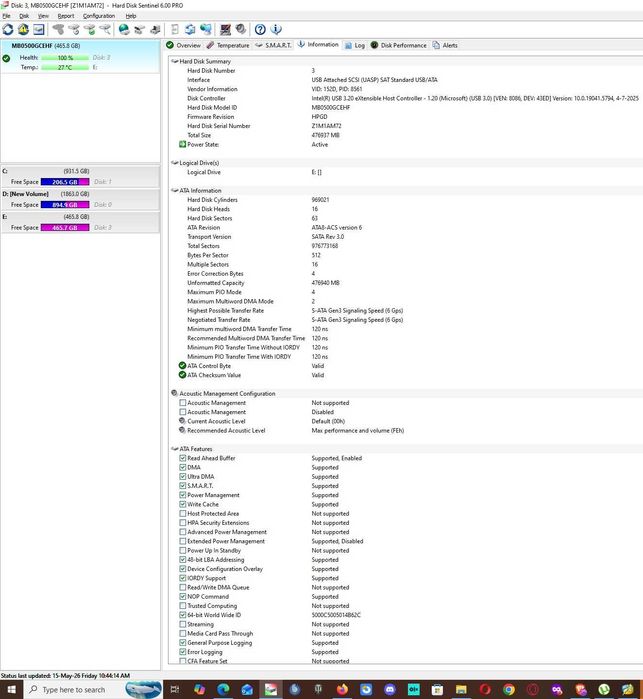Open Firefox from the taskbar
Viewport: 643px width, 699px height.
[x=342, y=689]
